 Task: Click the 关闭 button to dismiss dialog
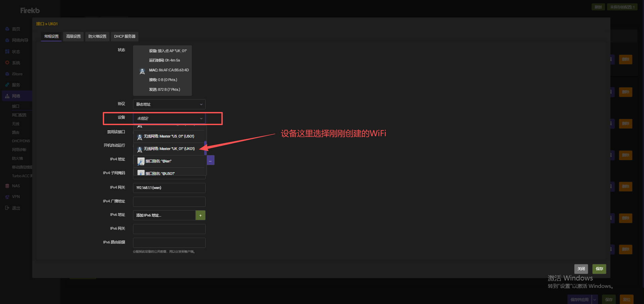[581, 269]
